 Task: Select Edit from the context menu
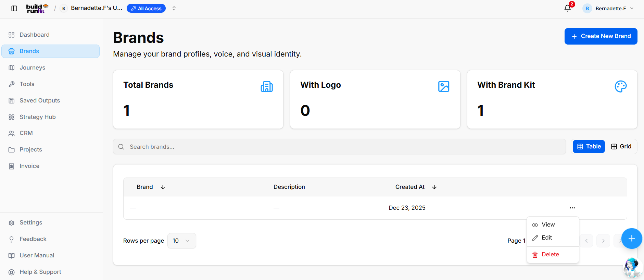[x=553, y=238]
